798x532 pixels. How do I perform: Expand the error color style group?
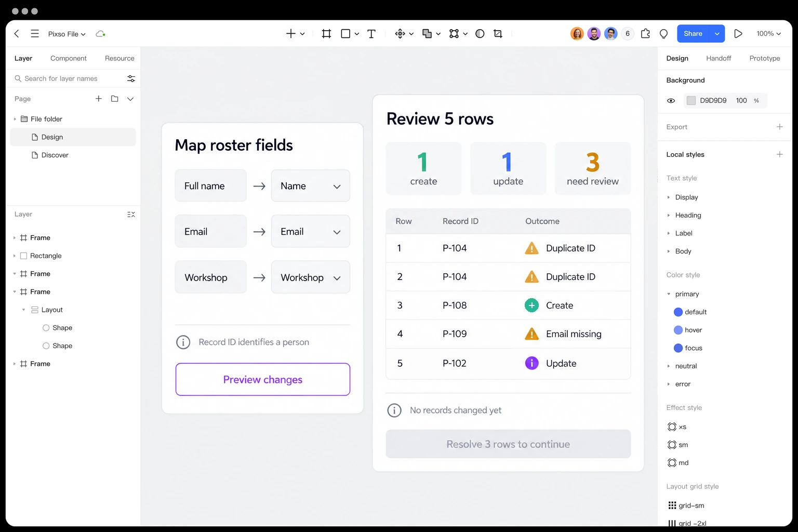click(x=669, y=384)
